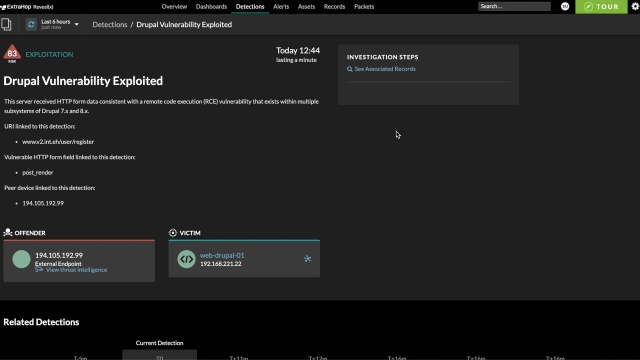This screenshot has width=640, height=360.
Task: Select the post_render form field text
Action: [38, 172]
